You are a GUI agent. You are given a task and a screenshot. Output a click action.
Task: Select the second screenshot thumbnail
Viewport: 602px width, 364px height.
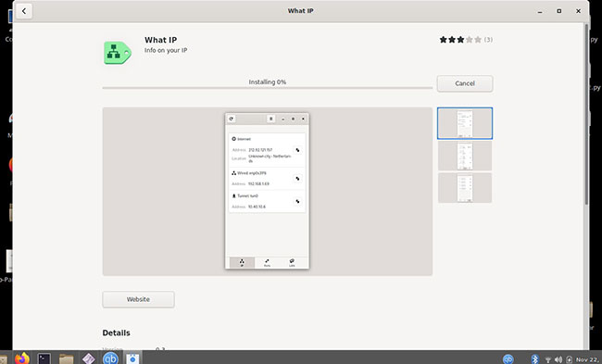(x=465, y=156)
